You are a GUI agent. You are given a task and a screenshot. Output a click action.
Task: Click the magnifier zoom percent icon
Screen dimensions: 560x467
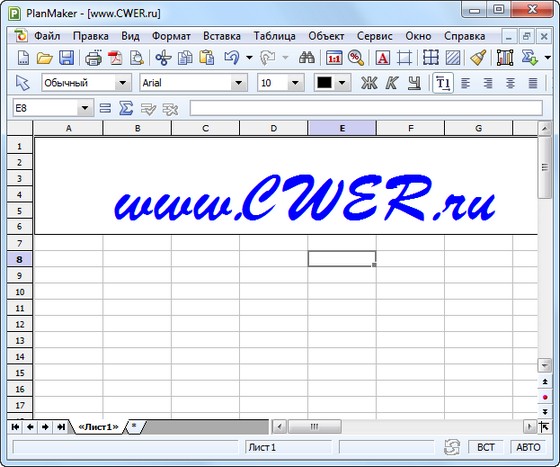[x=356, y=58]
